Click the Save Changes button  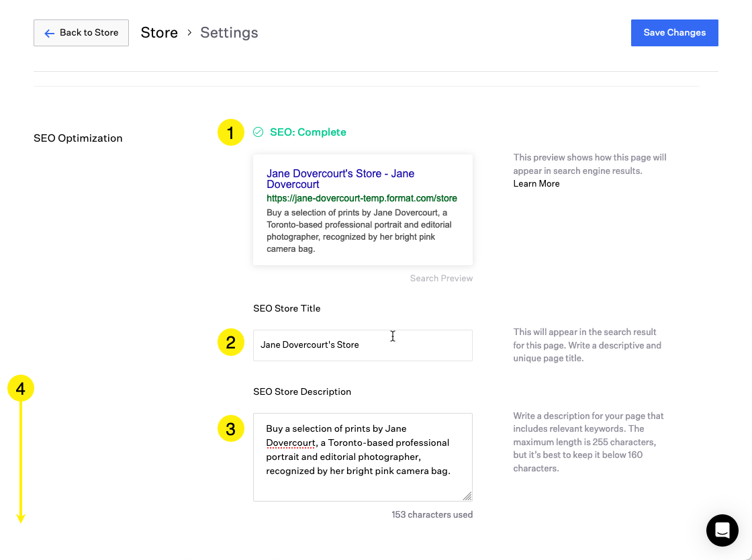point(674,32)
